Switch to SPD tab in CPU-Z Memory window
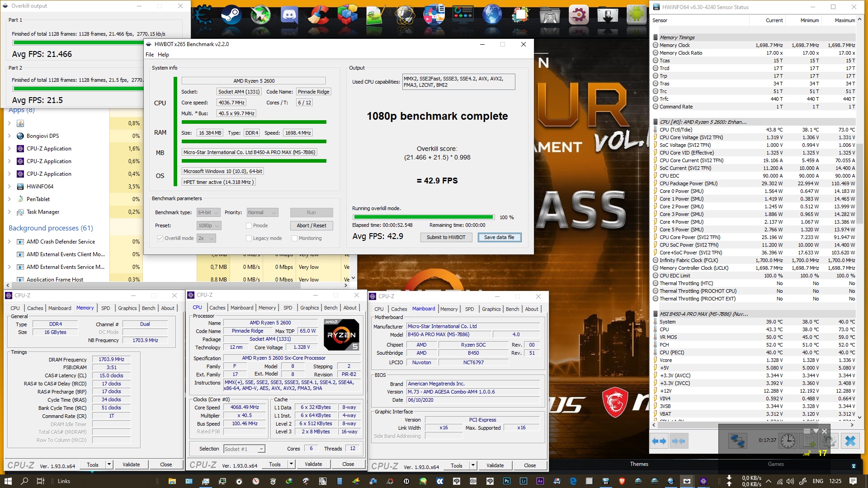Viewport: 868px width, 488px height. (x=106, y=308)
